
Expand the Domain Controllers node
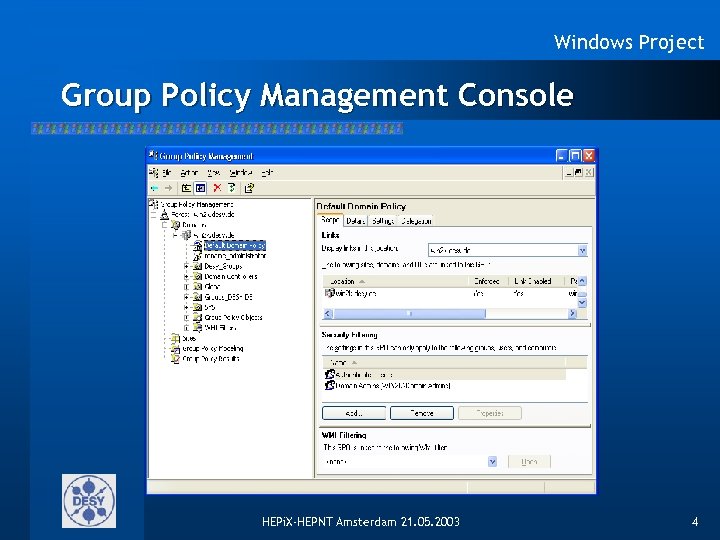pos(186,276)
